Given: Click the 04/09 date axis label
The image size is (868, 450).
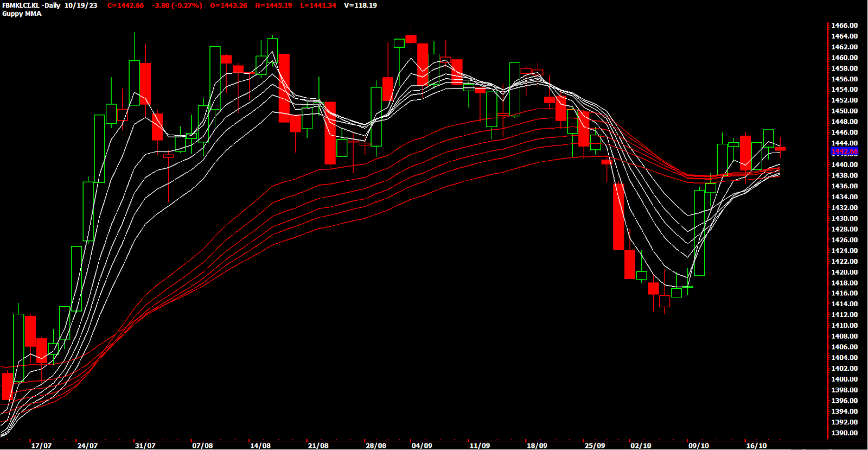Looking at the screenshot, I should 422,446.
